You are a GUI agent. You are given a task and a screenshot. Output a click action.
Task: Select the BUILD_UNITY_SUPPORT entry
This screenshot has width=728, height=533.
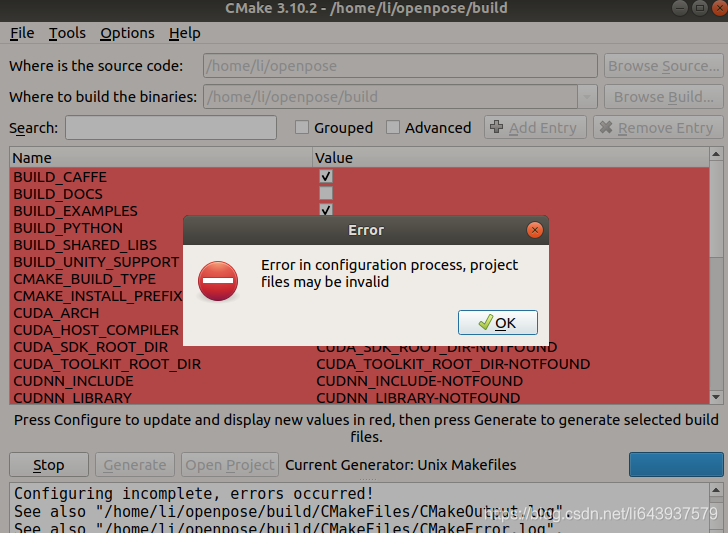[x=96, y=262]
